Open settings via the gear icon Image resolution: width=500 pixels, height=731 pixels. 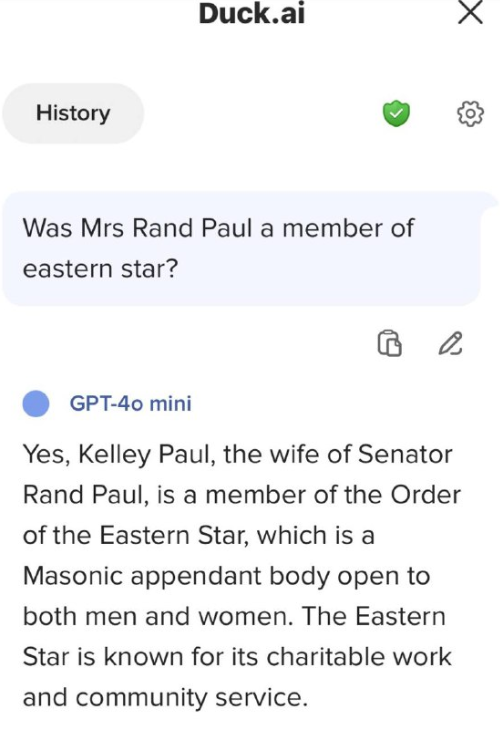(470, 113)
